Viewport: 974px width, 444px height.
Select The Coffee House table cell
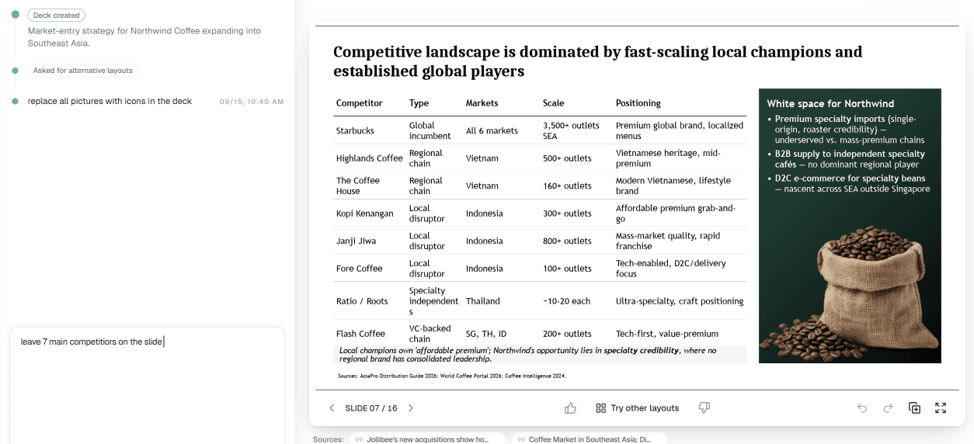click(x=358, y=186)
